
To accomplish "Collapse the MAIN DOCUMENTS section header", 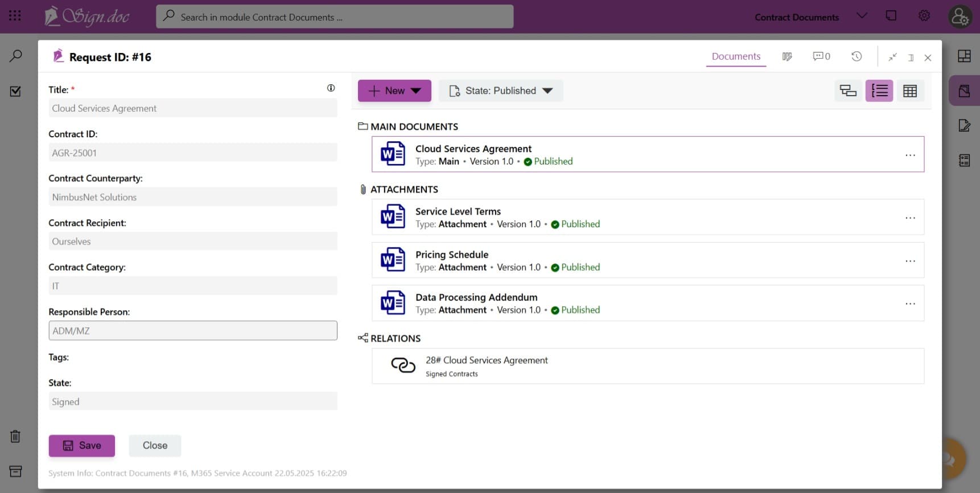I will tap(408, 126).
